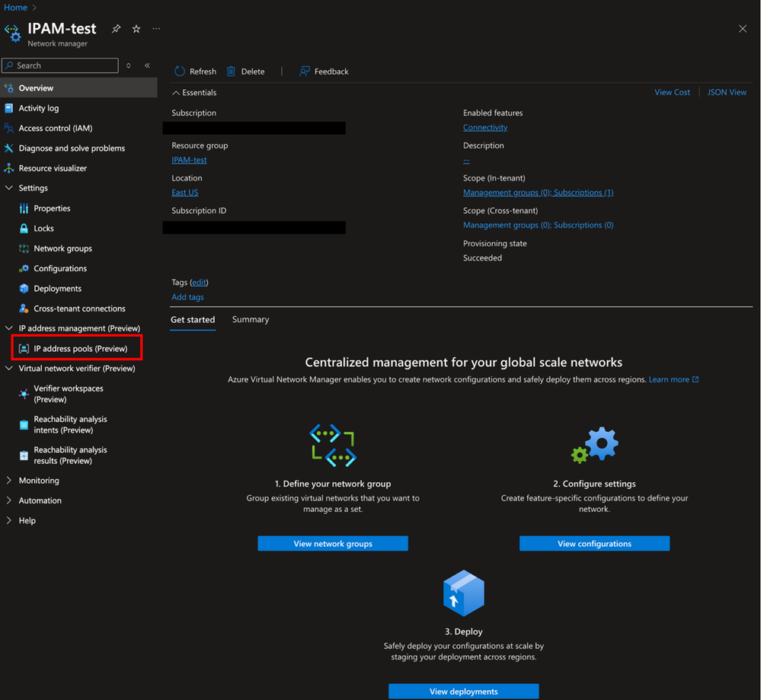Click the View configurations button

coord(594,544)
